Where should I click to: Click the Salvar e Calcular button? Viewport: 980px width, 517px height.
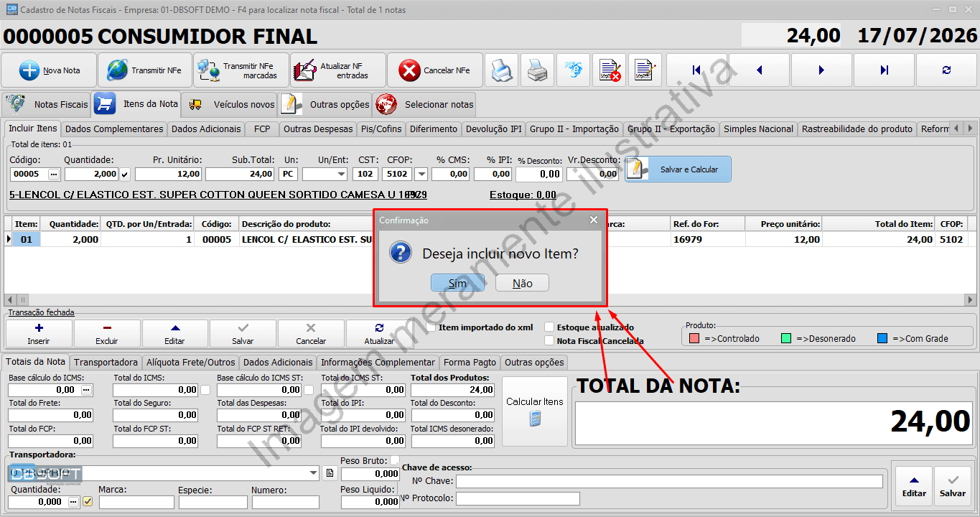click(678, 169)
